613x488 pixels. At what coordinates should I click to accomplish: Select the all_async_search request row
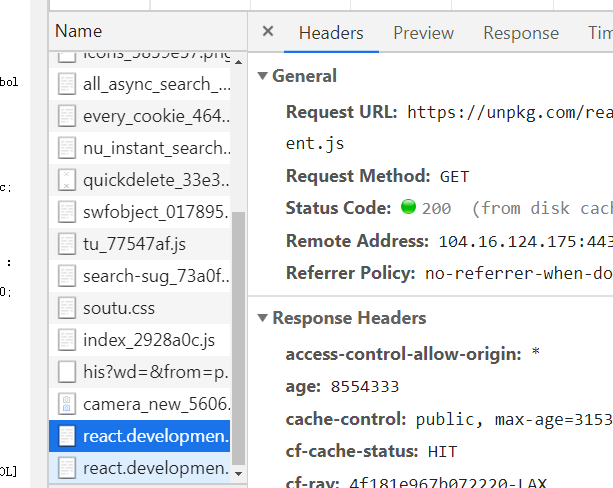[140, 84]
